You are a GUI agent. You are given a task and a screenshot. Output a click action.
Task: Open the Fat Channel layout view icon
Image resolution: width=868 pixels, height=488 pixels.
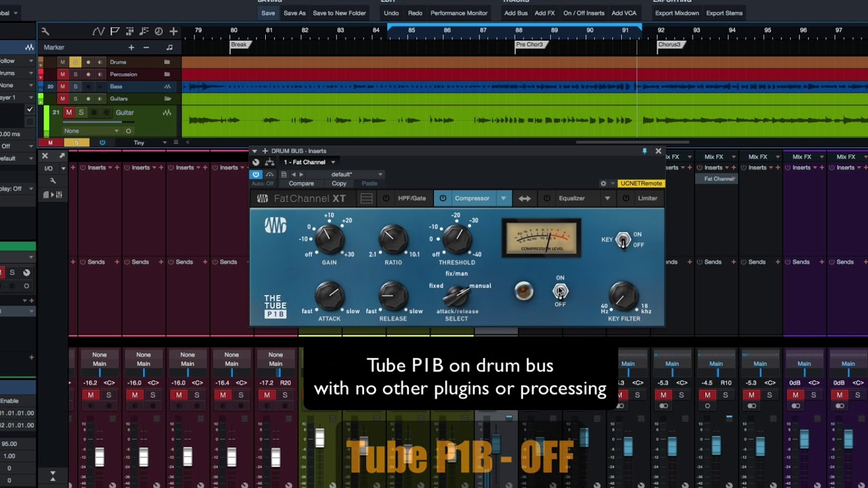pos(366,199)
